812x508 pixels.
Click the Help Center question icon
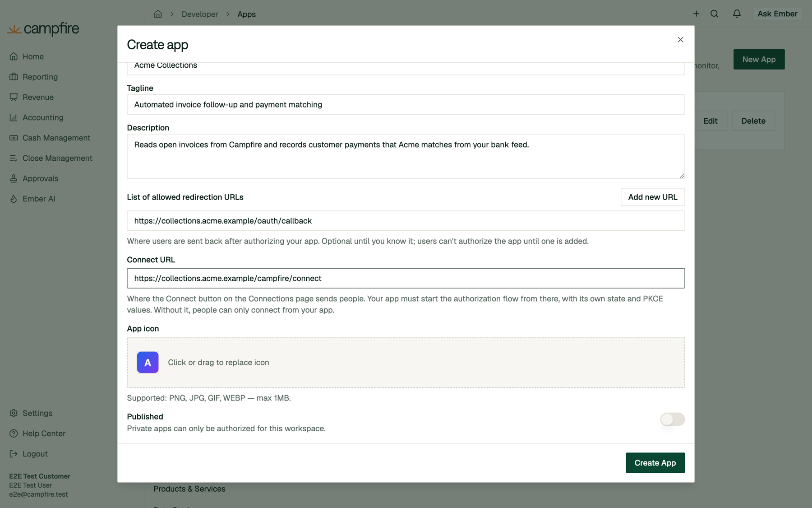(14, 433)
